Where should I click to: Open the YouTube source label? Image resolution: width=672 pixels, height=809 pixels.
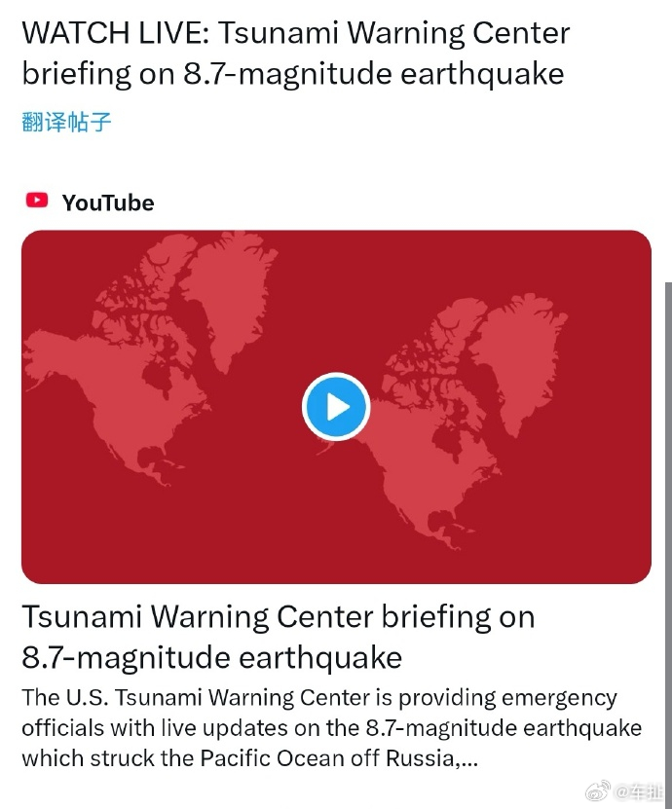(108, 202)
